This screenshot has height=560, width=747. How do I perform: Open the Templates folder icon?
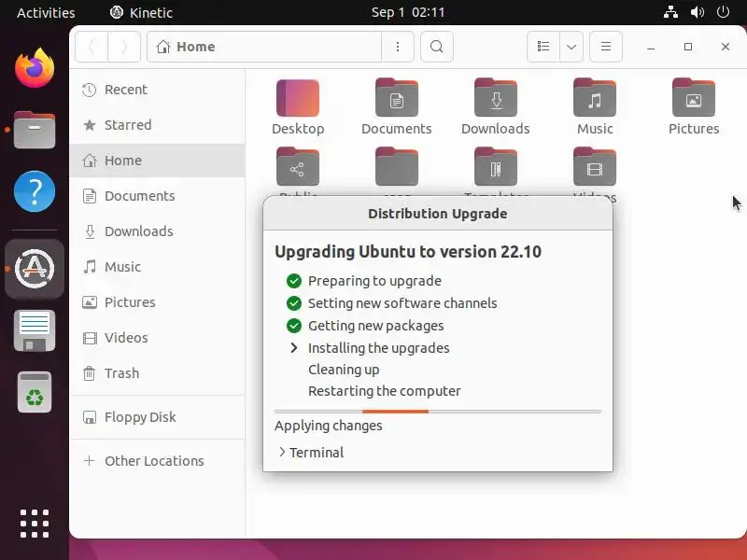[496, 167]
